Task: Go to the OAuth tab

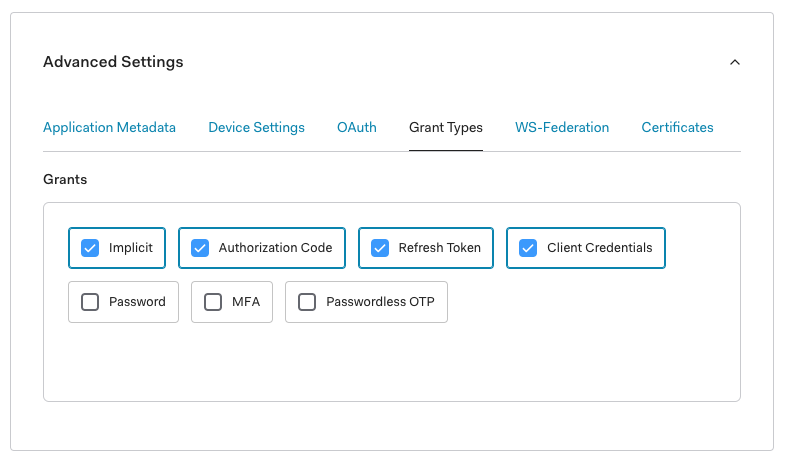Action: pyautogui.click(x=356, y=128)
